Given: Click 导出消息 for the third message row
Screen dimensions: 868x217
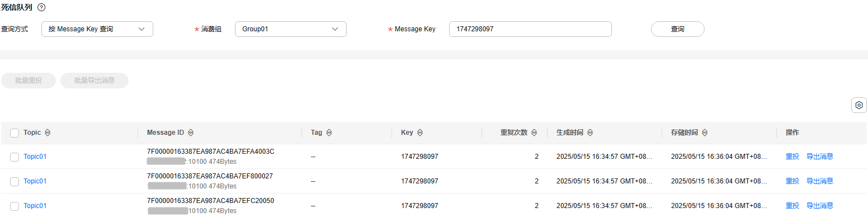Looking at the screenshot, I should 820,206.
